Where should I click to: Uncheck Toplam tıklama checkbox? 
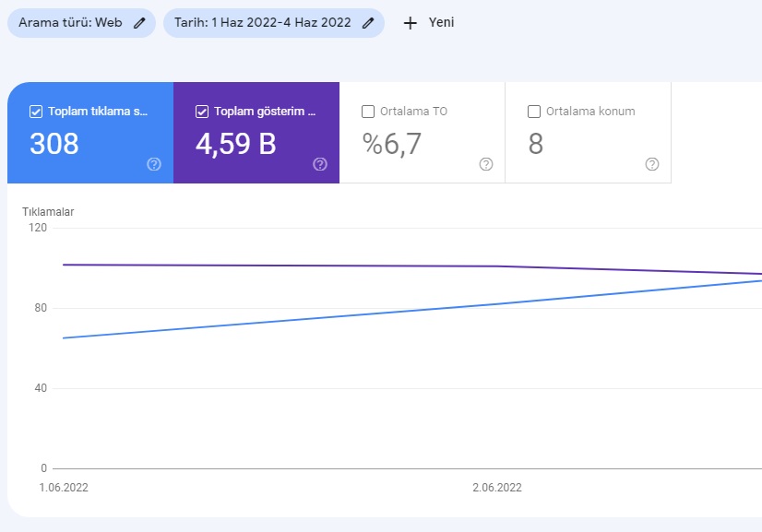(x=36, y=112)
